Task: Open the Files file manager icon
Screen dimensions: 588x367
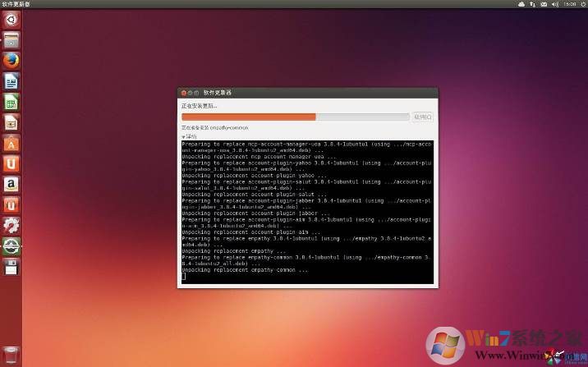Action: 11,40
